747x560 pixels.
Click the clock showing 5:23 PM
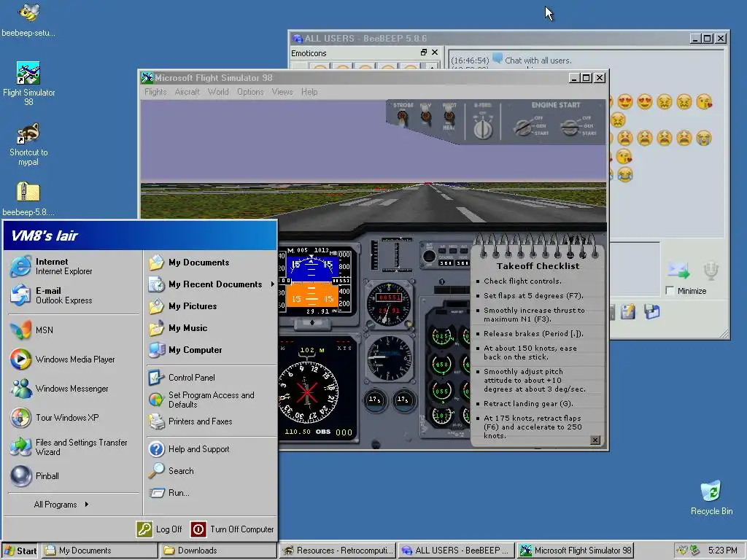point(722,551)
